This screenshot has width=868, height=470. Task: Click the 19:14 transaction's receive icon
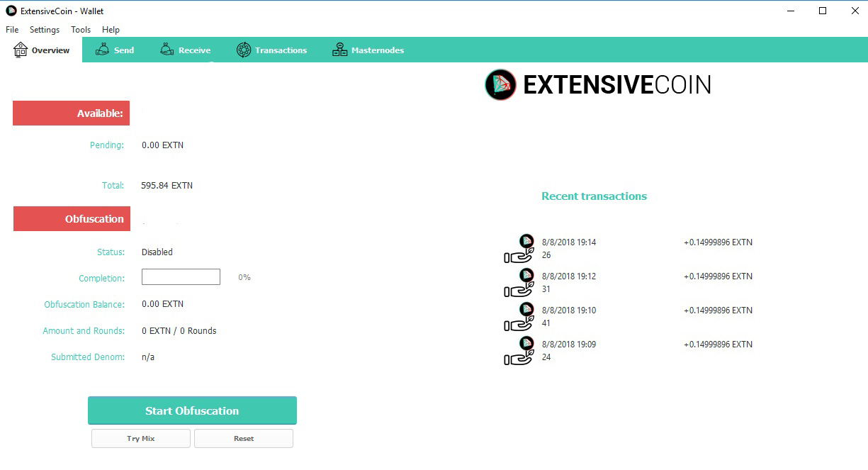click(x=519, y=248)
